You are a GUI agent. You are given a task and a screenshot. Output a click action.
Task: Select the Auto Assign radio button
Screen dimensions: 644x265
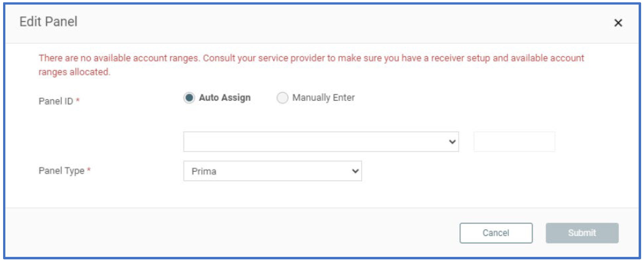click(189, 98)
